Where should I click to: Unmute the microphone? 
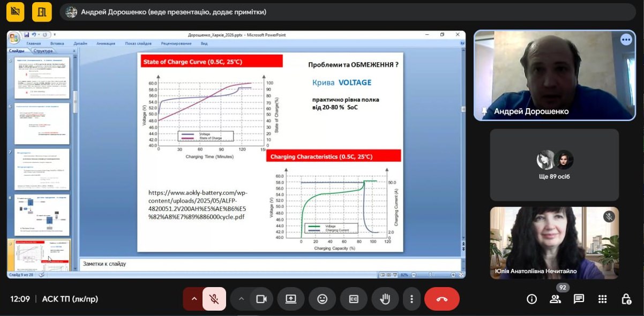[x=214, y=299]
